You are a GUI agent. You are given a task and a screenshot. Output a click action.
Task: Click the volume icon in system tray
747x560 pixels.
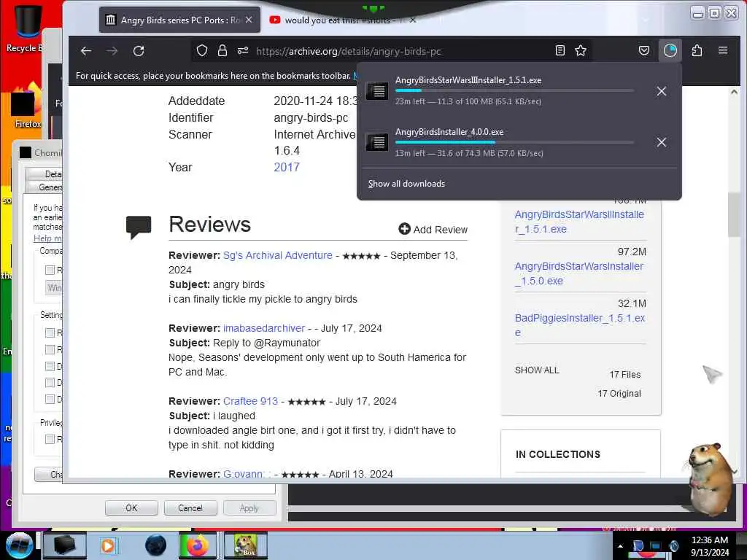click(673, 546)
